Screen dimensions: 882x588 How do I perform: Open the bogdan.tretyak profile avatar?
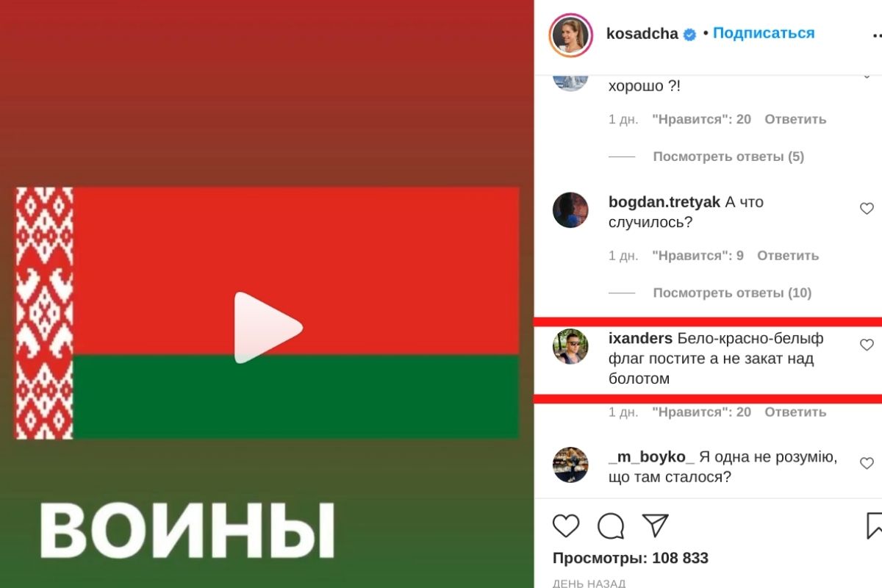pyautogui.click(x=570, y=210)
